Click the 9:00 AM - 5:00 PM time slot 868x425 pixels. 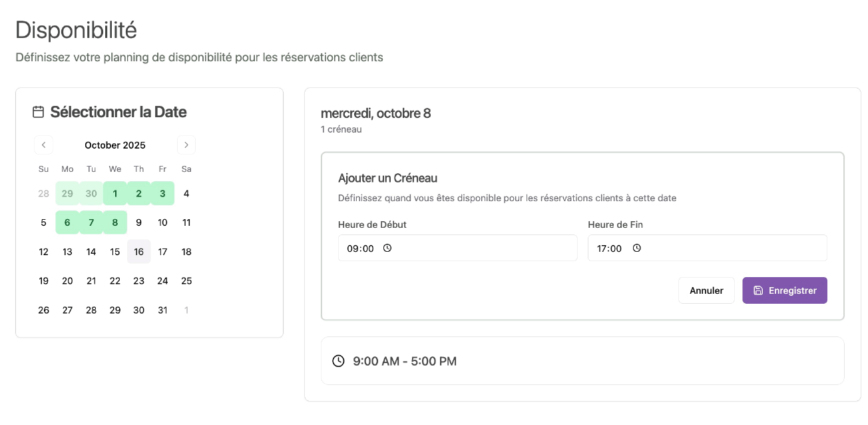(x=582, y=361)
